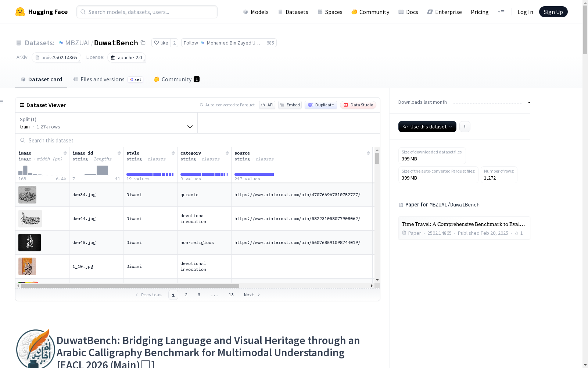
Task: Copy dataset name with the copy icon
Action: (143, 43)
